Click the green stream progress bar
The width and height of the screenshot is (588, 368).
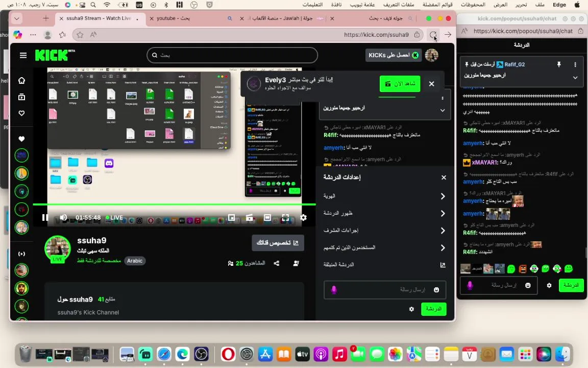point(175,204)
